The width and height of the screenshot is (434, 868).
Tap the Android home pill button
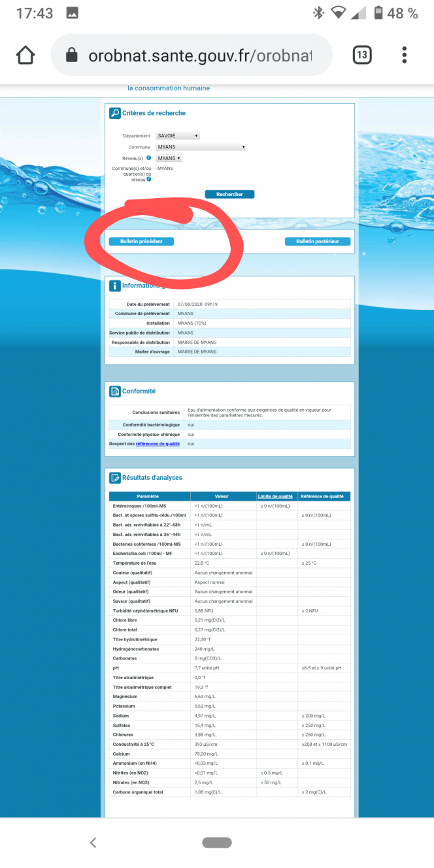217,843
